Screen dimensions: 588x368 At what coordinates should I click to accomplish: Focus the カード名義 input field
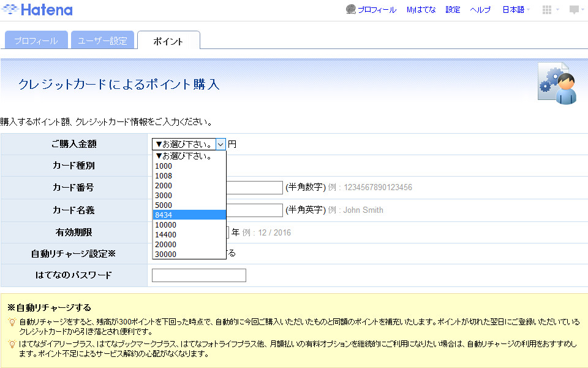click(x=254, y=210)
